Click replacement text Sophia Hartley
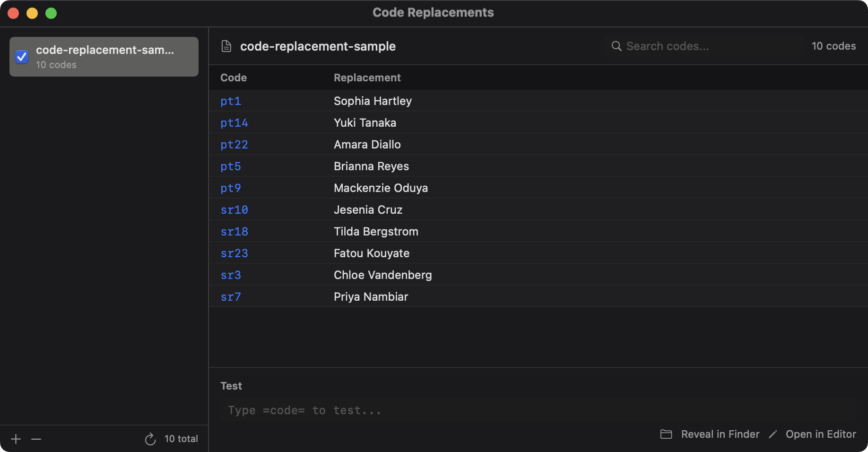868x452 pixels. pyautogui.click(x=373, y=101)
